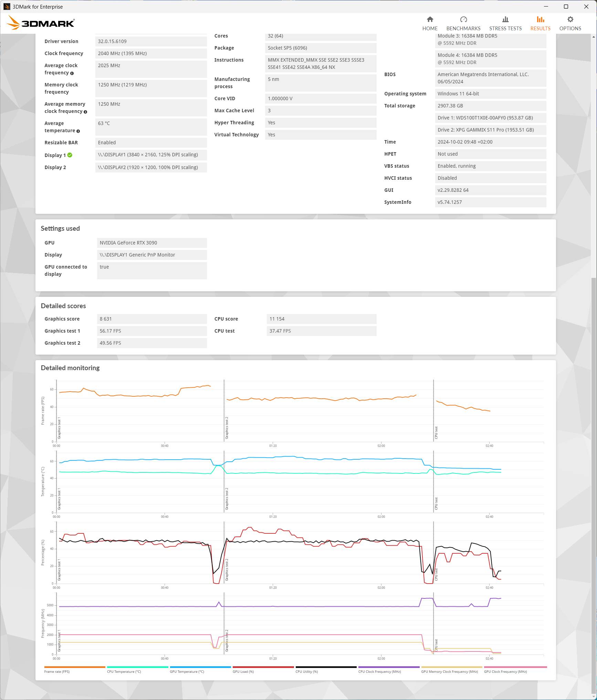
Task: Select the Core VID value 1.000000 V
Action: point(321,98)
